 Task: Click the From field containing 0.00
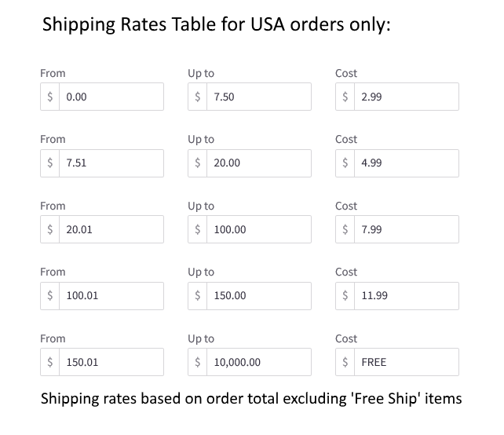point(111,97)
